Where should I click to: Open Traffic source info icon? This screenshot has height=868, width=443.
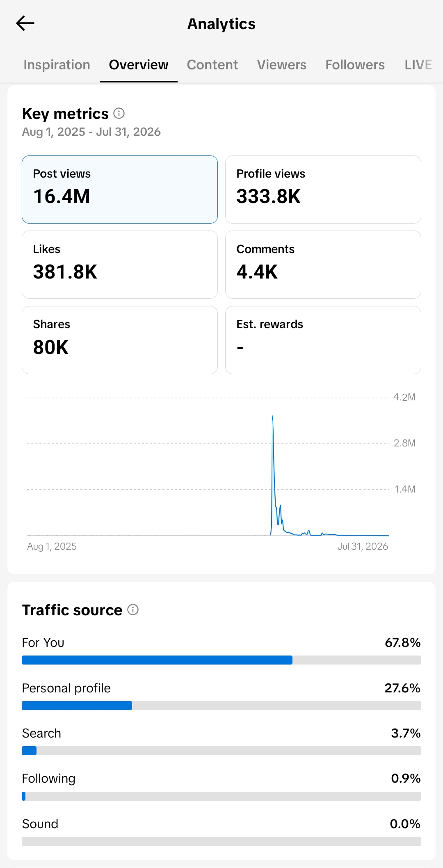click(x=133, y=610)
